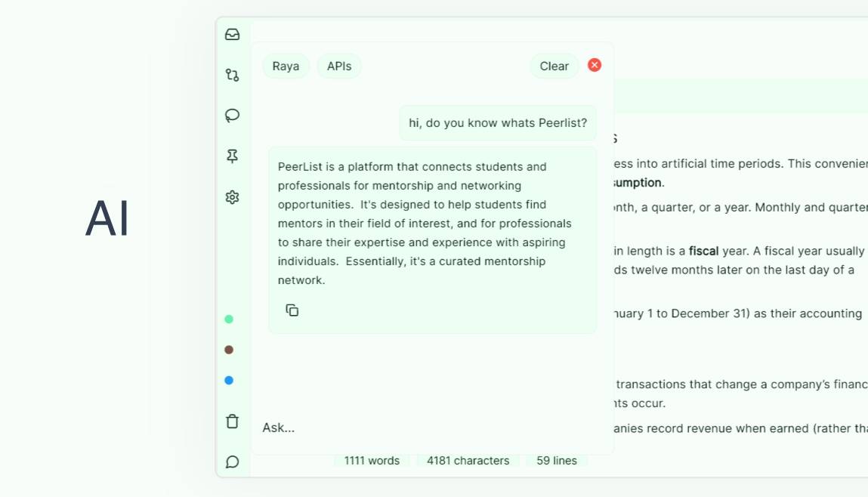Screen dimensions: 868x497
Task: Select the green color dot
Action: tap(229, 319)
